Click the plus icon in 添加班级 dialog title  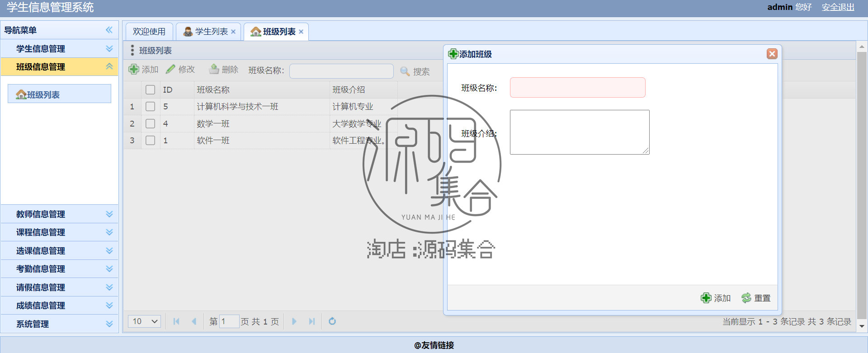[453, 54]
